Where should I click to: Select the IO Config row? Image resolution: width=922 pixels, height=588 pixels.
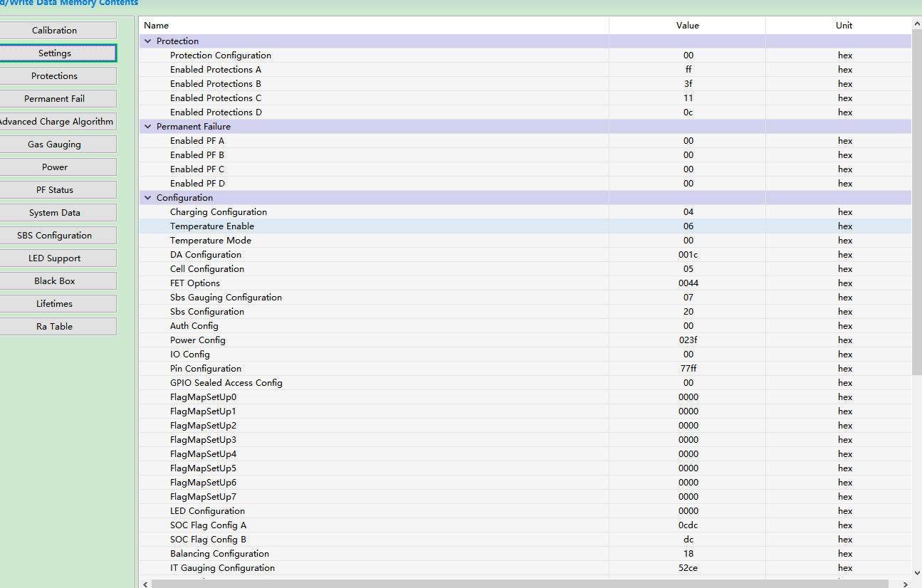[x=525, y=355]
